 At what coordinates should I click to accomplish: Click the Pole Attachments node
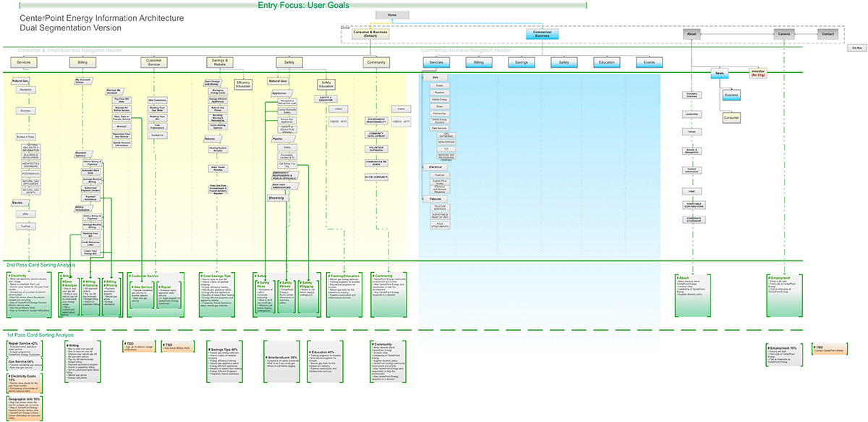coord(439,226)
